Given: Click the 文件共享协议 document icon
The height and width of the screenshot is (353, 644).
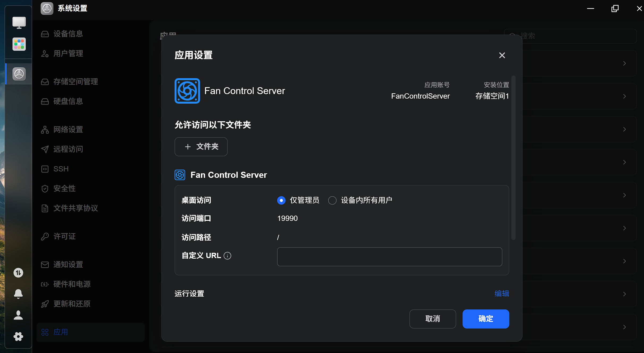Looking at the screenshot, I should pyautogui.click(x=45, y=208).
